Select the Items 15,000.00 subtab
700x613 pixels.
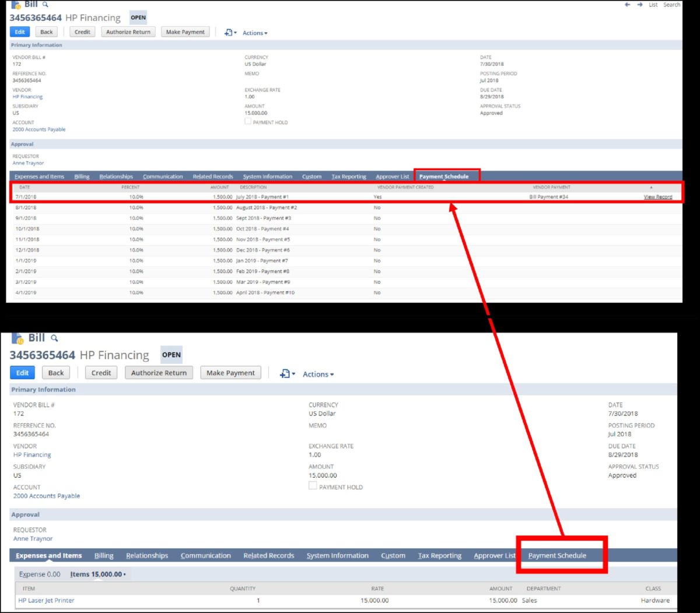[97, 575]
